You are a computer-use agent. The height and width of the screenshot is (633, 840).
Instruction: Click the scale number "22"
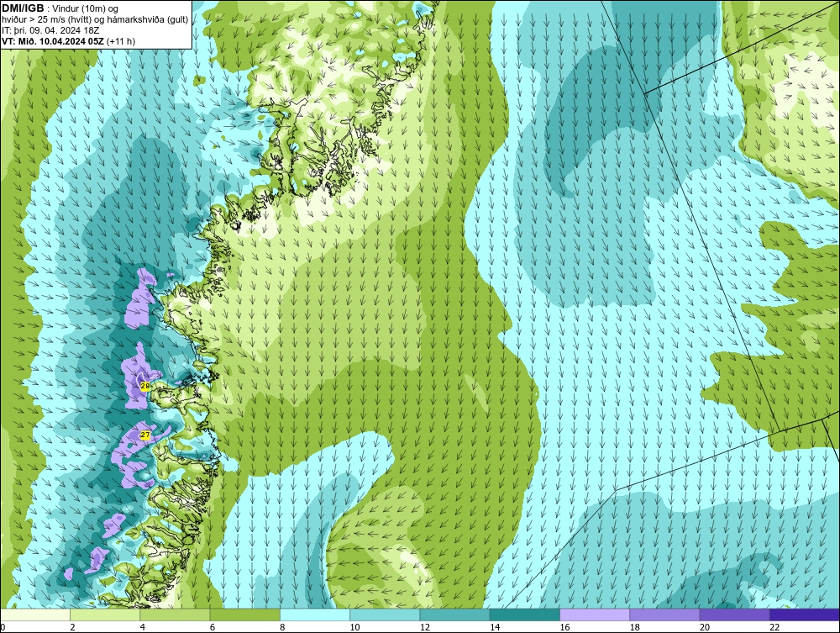[774, 627]
